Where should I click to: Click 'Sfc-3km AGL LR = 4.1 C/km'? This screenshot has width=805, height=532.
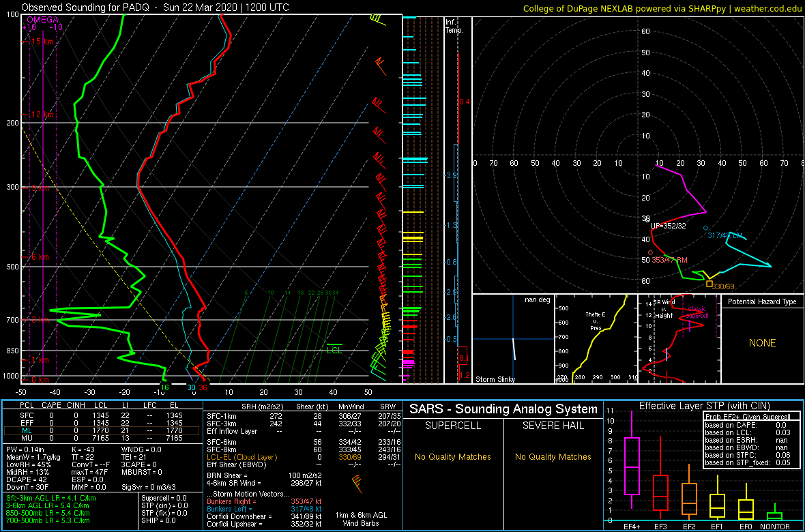tap(51, 498)
